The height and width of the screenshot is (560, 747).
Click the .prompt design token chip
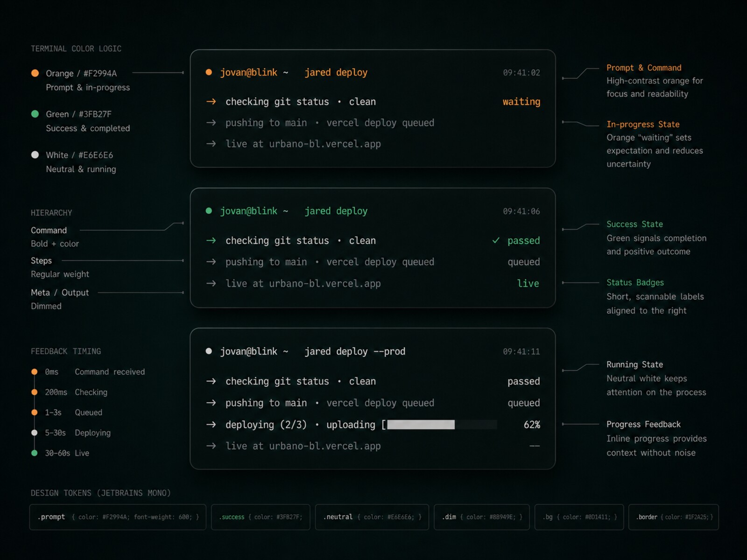tap(118, 517)
